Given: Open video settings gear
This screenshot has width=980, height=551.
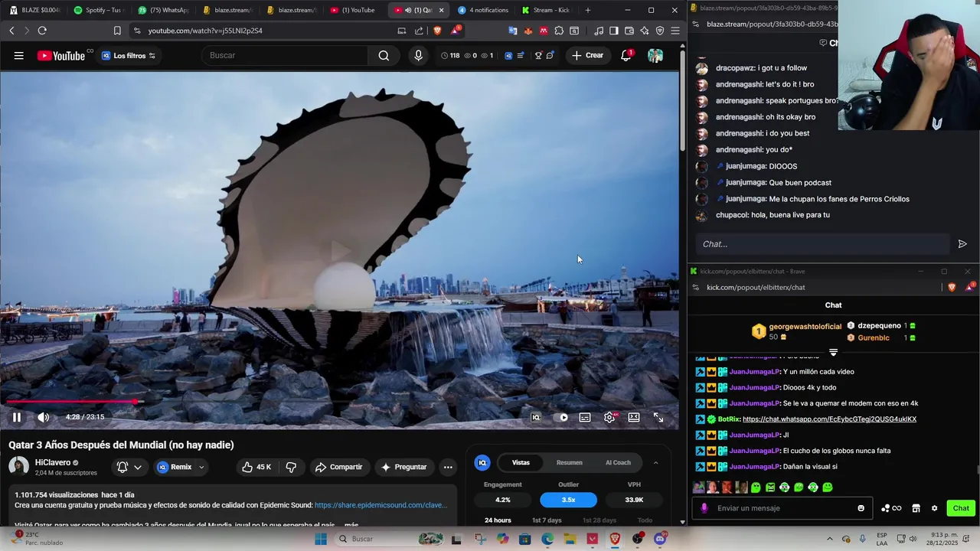Looking at the screenshot, I should 609,417.
